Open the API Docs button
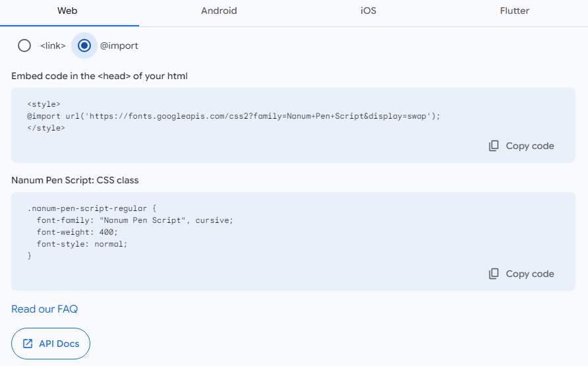 (x=51, y=344)
